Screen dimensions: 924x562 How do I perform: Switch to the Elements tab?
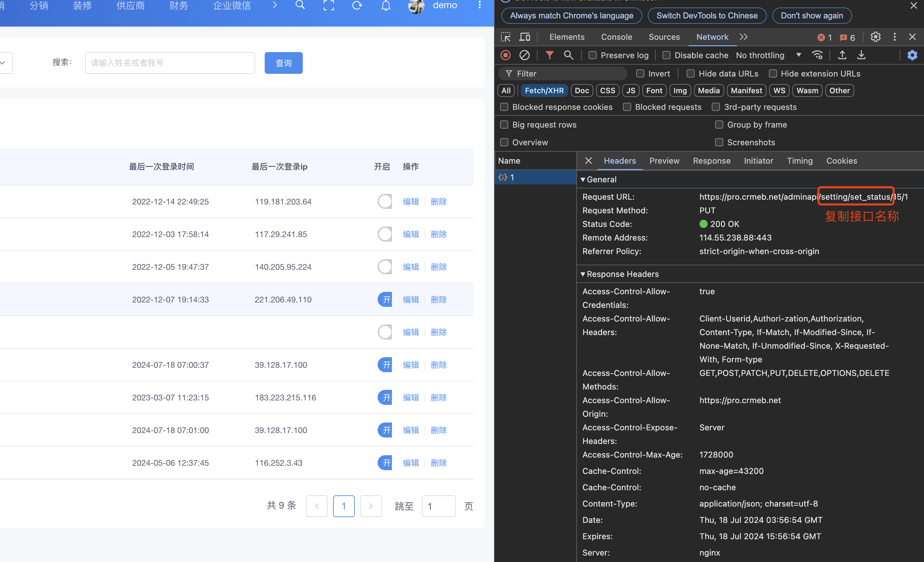tap(567, 37)
